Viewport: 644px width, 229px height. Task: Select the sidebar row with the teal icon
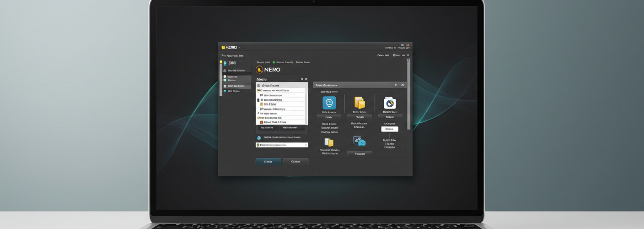point(237,91)
